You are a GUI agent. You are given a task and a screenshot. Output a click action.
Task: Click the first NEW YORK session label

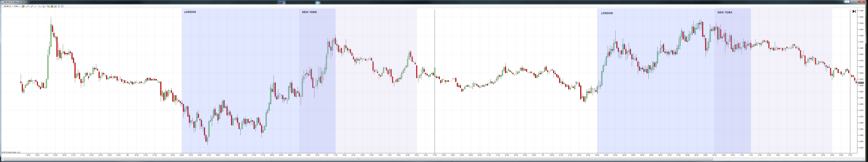[x=309, y=12]
